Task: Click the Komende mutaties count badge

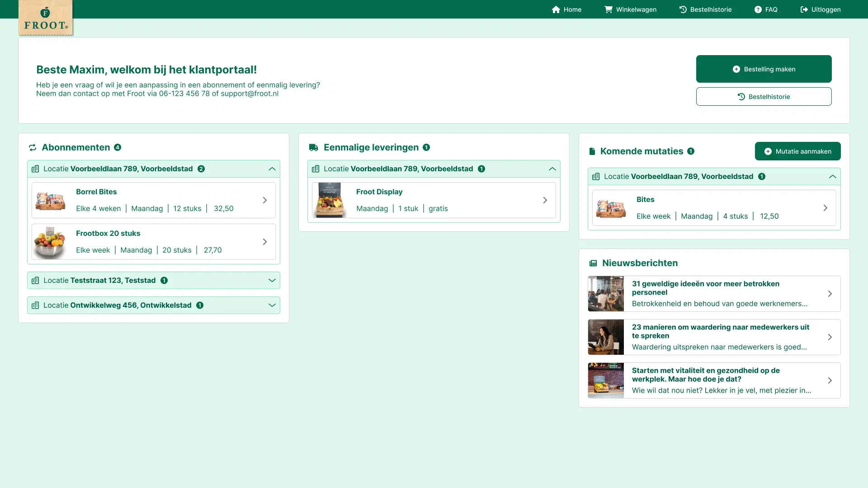Action: click(691, 151)
